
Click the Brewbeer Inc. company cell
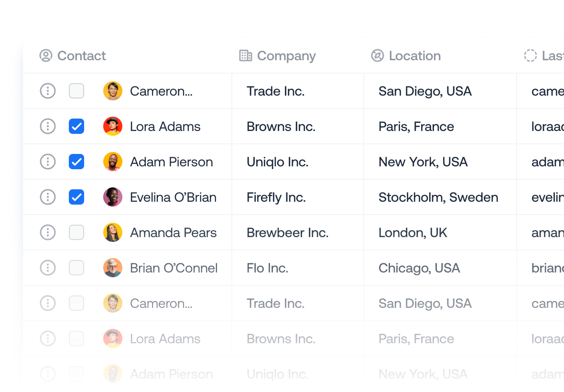287,233
